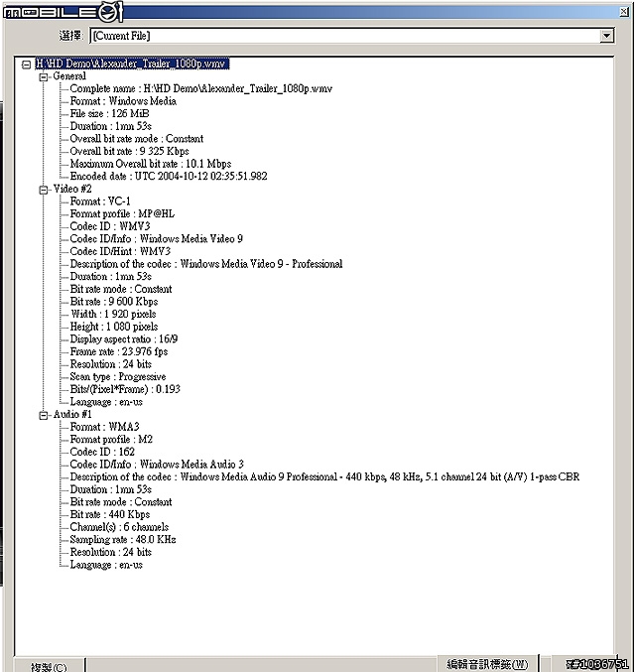Select 'Format : Windows Media' row
Viewport: 635px width, 672px height.
pyautogui.click(x=123, y=101)
